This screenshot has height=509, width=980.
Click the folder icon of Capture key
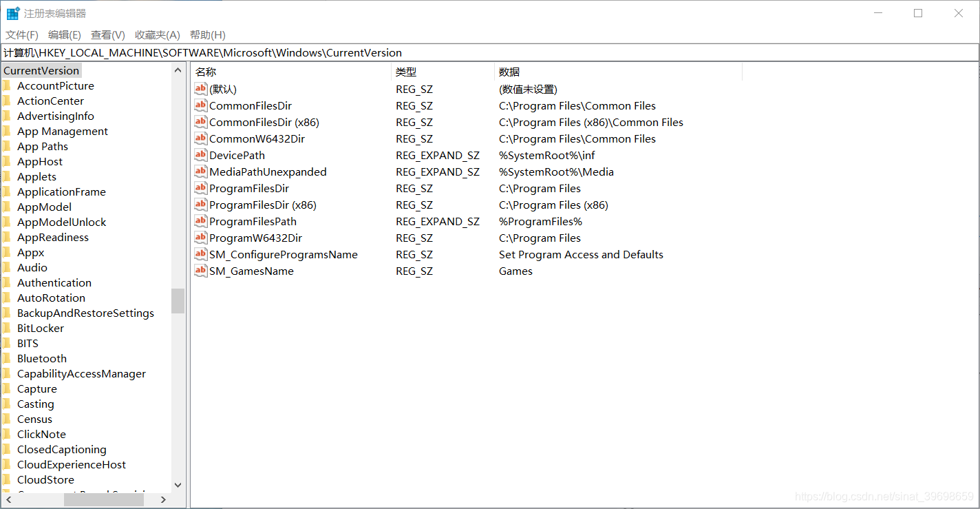coord(7,388)
